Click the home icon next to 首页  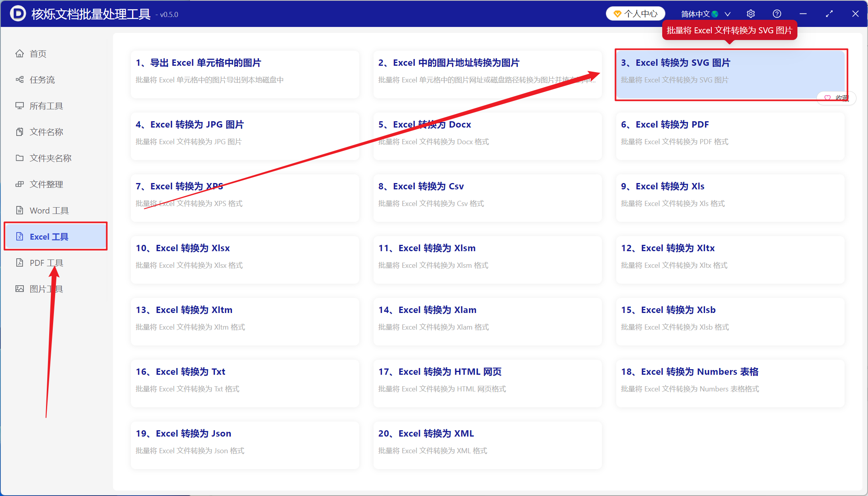coord(19,53)
